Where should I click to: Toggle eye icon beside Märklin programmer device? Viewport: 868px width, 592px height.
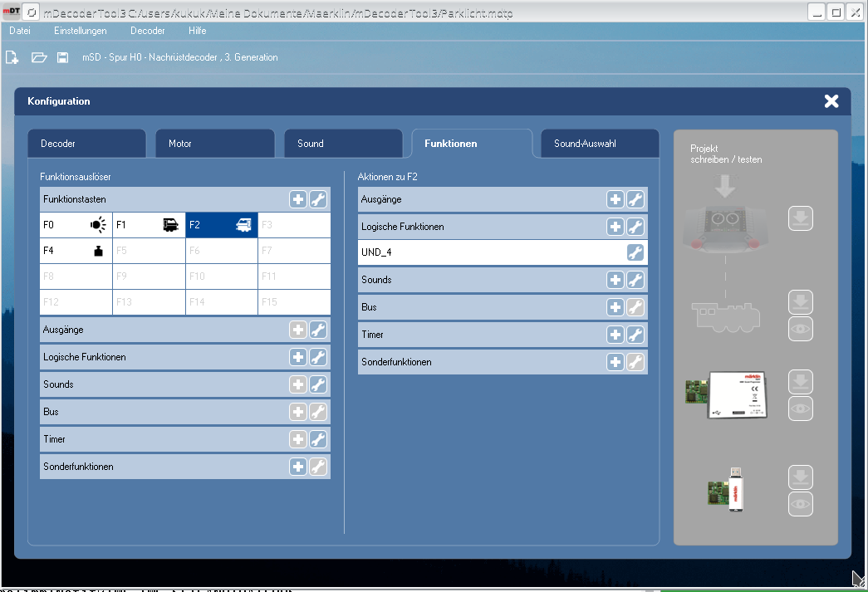click(x=800, y=409)
